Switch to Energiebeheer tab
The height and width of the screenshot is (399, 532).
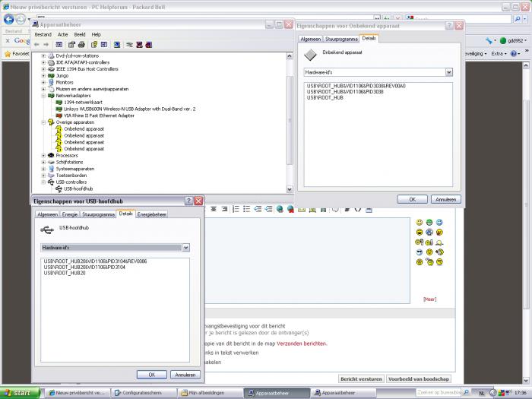click(151, 214)
